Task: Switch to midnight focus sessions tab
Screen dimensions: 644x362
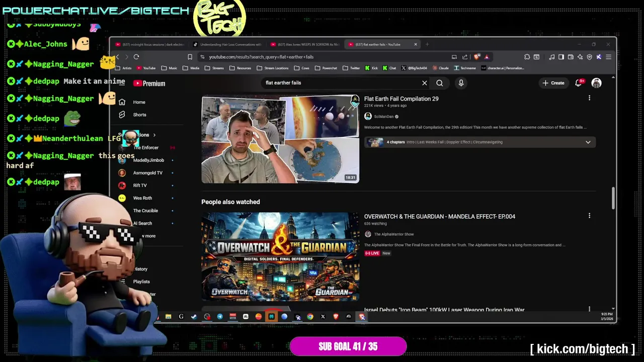Action: (150, 44)
